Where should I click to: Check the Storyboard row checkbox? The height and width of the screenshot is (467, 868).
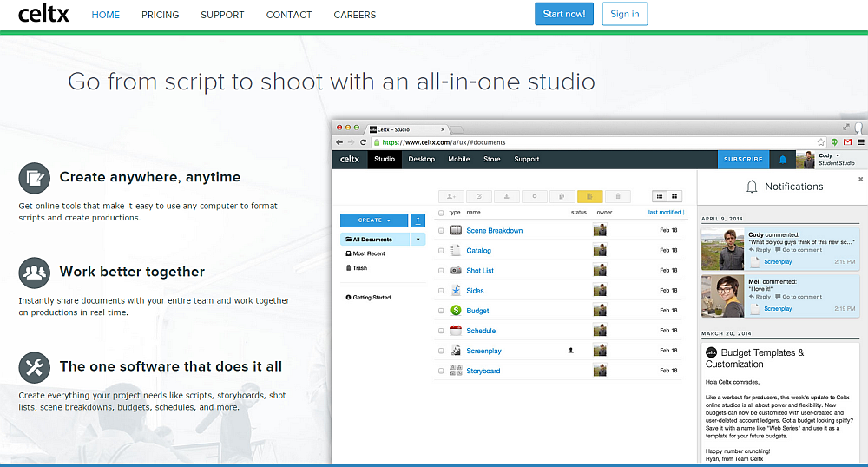click(441, 371)
